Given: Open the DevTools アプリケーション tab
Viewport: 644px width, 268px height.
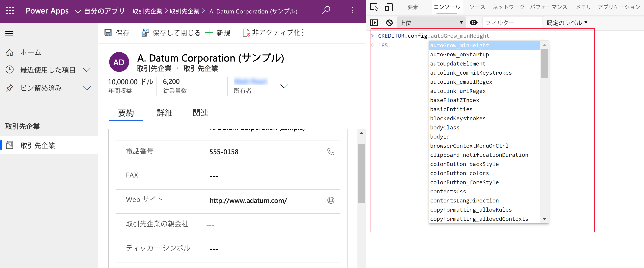Looking at the screenshot, I should [x=619, y=7].
